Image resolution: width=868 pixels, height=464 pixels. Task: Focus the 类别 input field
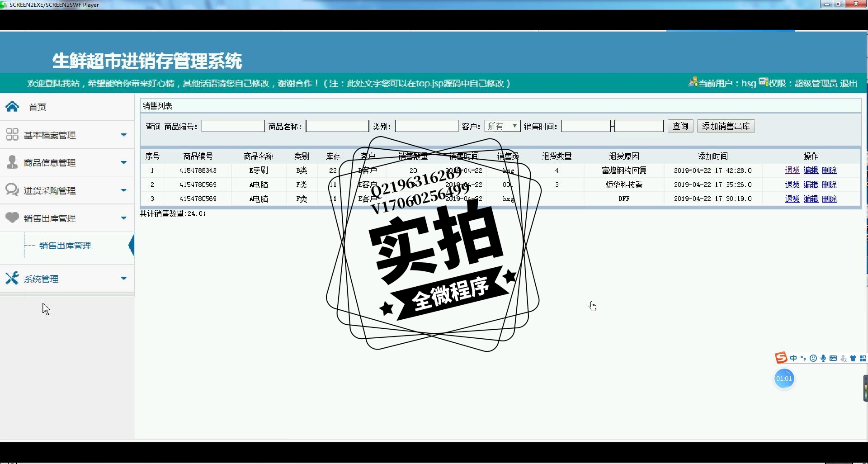[427, 126]
